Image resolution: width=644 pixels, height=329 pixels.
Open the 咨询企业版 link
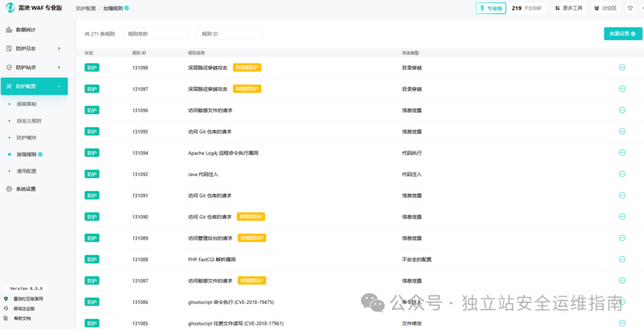24,308
